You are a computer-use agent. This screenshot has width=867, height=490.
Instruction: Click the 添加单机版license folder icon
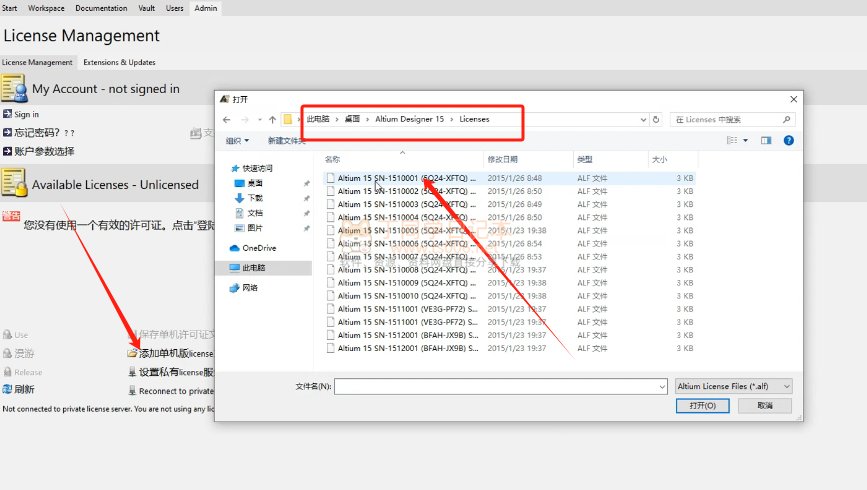[132, 353]
